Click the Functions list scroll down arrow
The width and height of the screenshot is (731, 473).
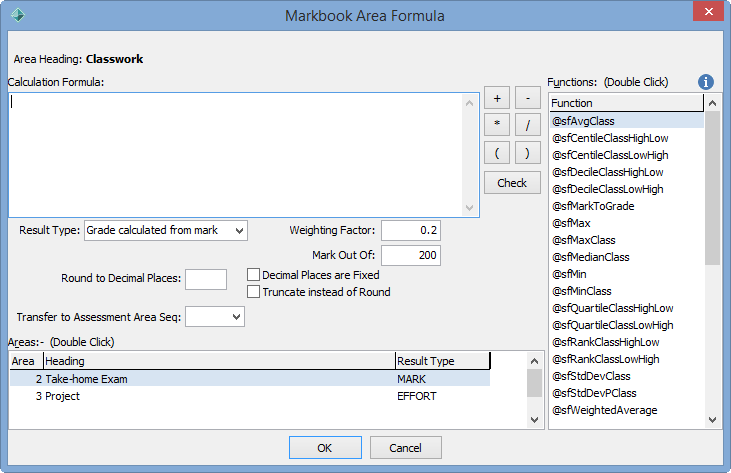712,419
